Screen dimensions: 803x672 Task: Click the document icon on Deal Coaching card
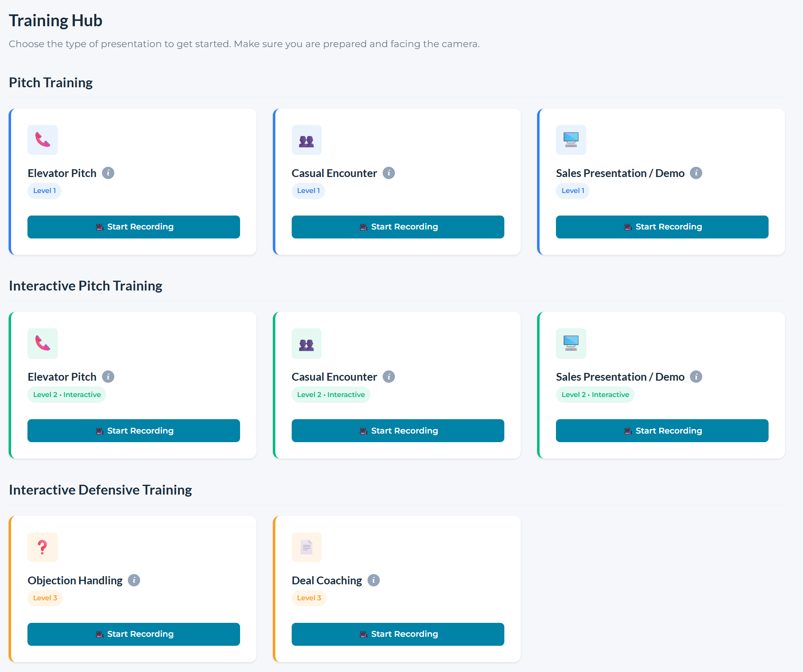pos(306,547)
